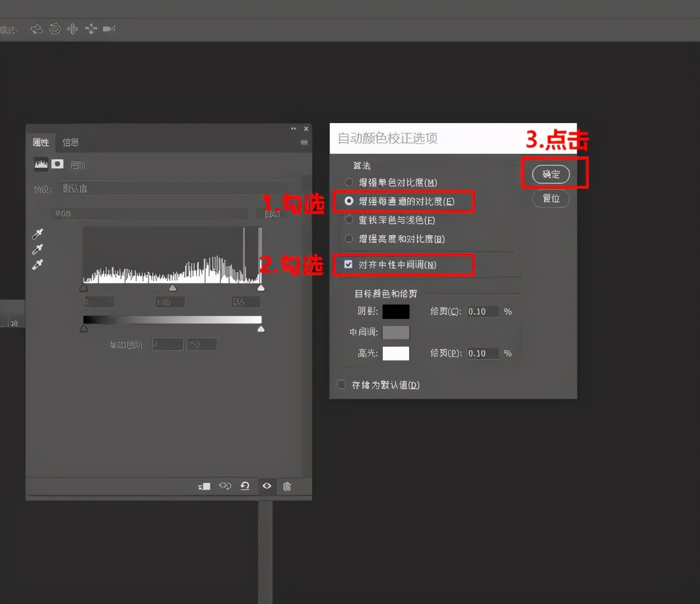Toggle the adjustment layer visibility eye icon
Image resolution: width=700 pixels, height=604 pixels.
point(267,486)
